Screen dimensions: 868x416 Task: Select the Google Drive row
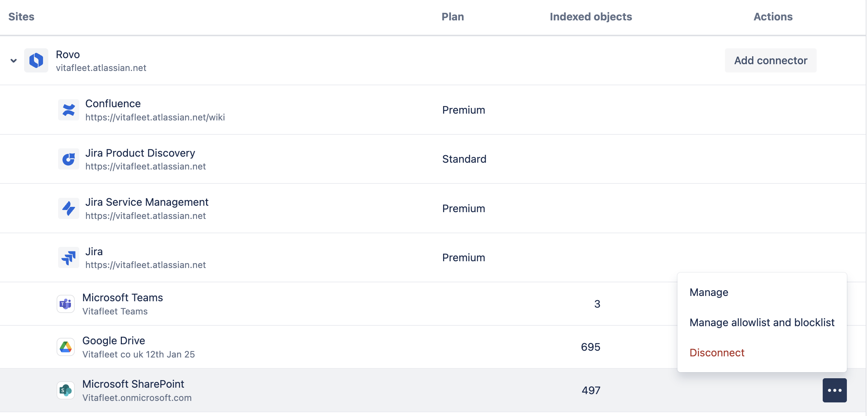coord(264,347)
